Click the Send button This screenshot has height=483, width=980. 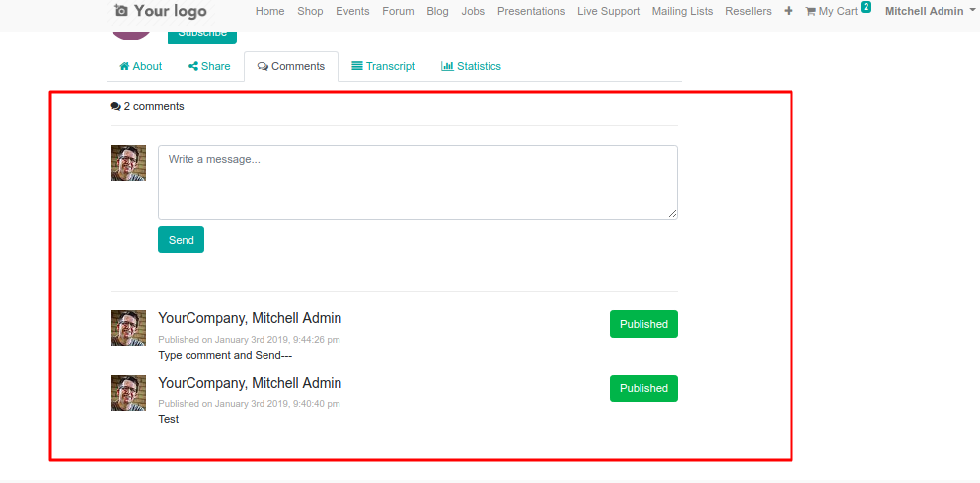pyautogui.click(x=182, y=240)
